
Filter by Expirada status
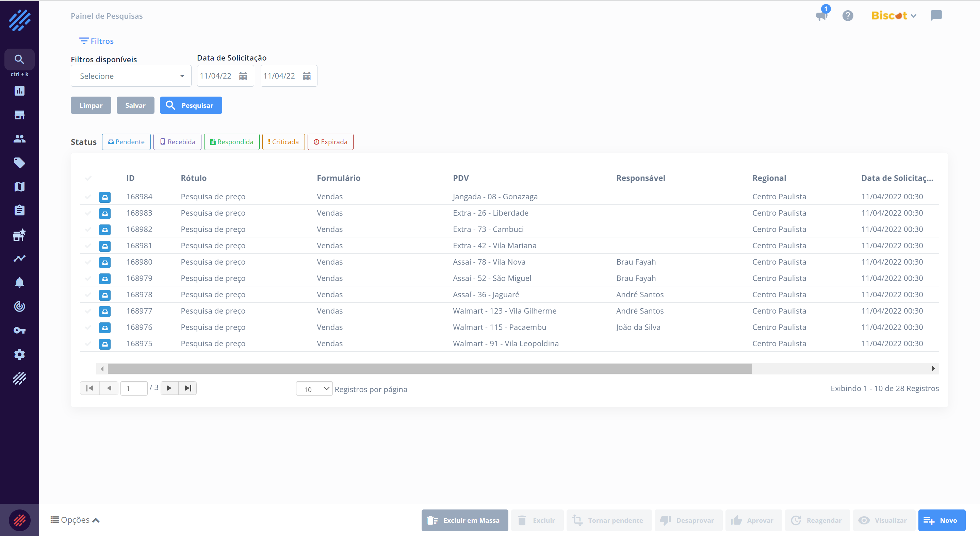tap(330, 142)
